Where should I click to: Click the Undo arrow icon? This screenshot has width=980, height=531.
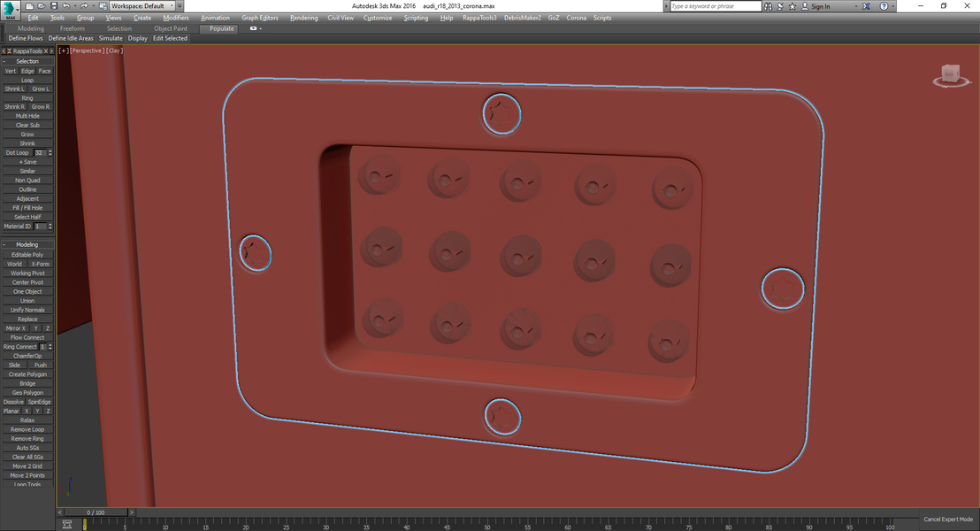click(x=65, y=5)
